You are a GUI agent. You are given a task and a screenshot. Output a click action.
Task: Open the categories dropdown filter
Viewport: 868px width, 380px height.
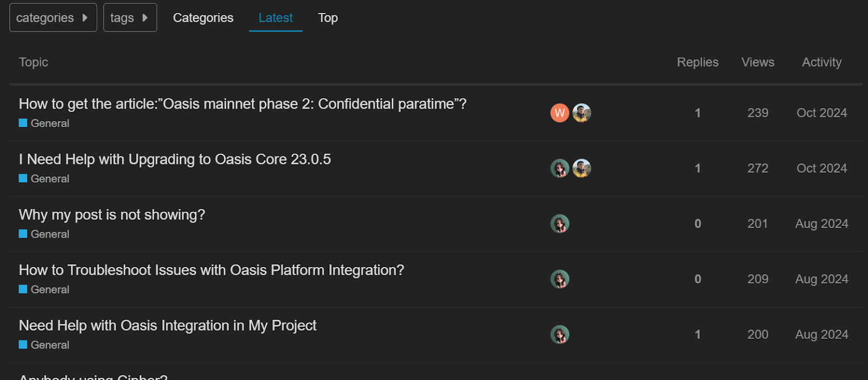53,17
